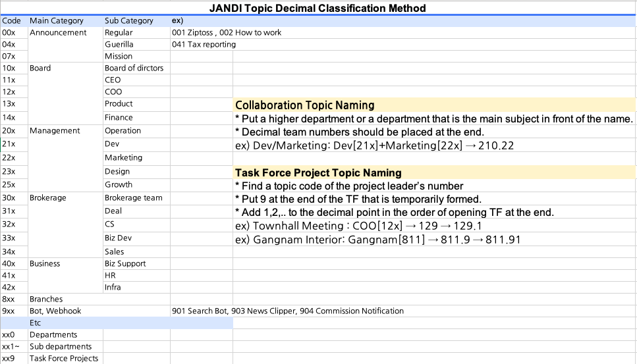Viewport: 637px width, 364px height.
Task: Click the 'Operation' cell
Action: pos(136,131)
